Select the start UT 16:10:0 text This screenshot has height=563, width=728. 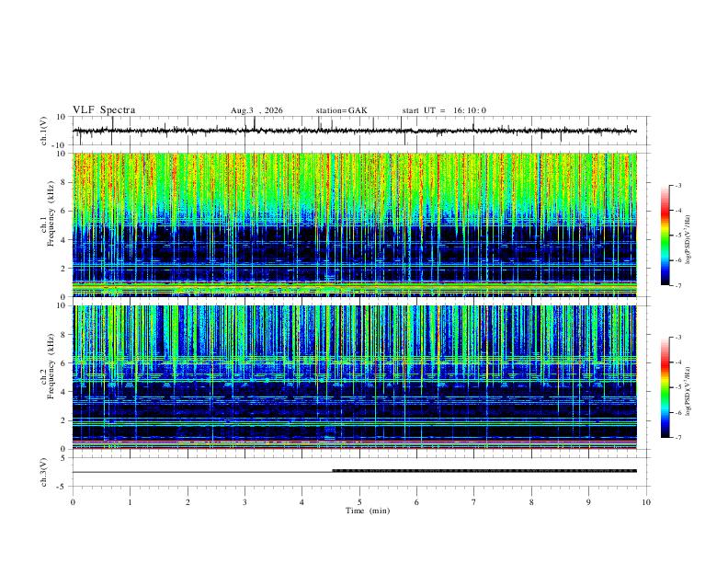(x=444, y=110)
